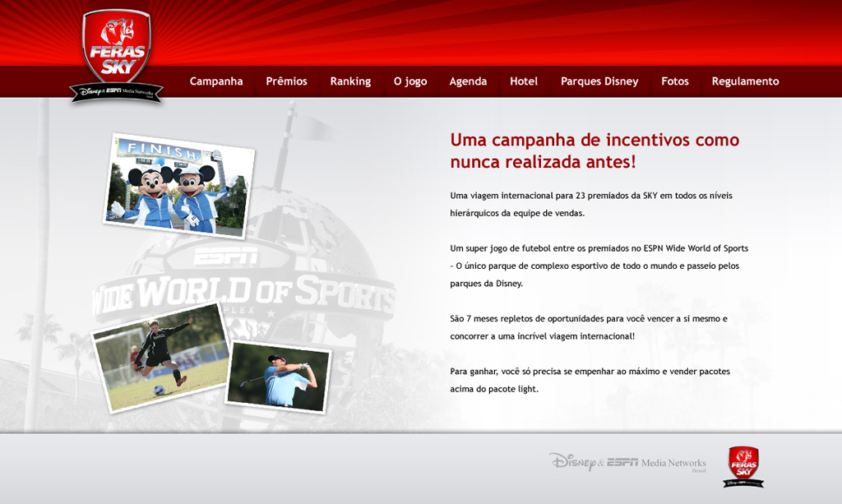View the Fotos gallery page
Viewport: 842px width, 504px height.
pyautogui.click(x=675, y=81)
